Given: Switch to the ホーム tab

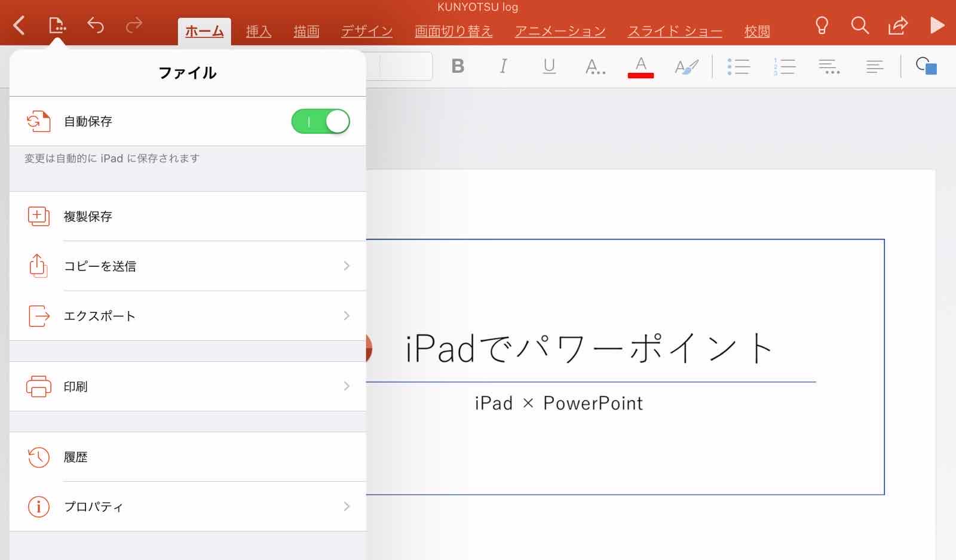Looking at the screenshot, I should point(204,31).
